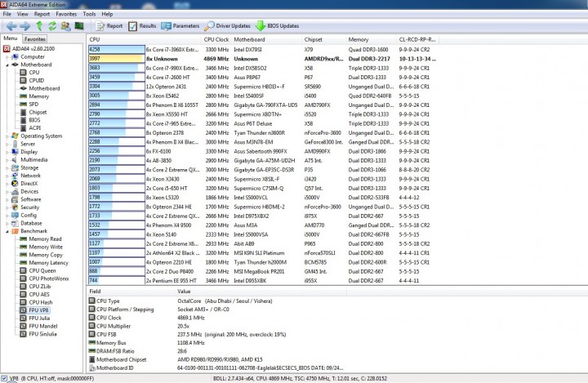Open the users icon in the toolbar

[x=65, y=26]
